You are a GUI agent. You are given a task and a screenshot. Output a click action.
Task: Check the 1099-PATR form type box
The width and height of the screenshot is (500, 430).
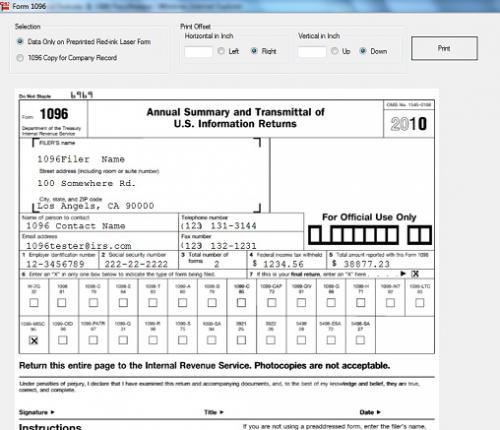pyautogui.click(x=93, y=340)
